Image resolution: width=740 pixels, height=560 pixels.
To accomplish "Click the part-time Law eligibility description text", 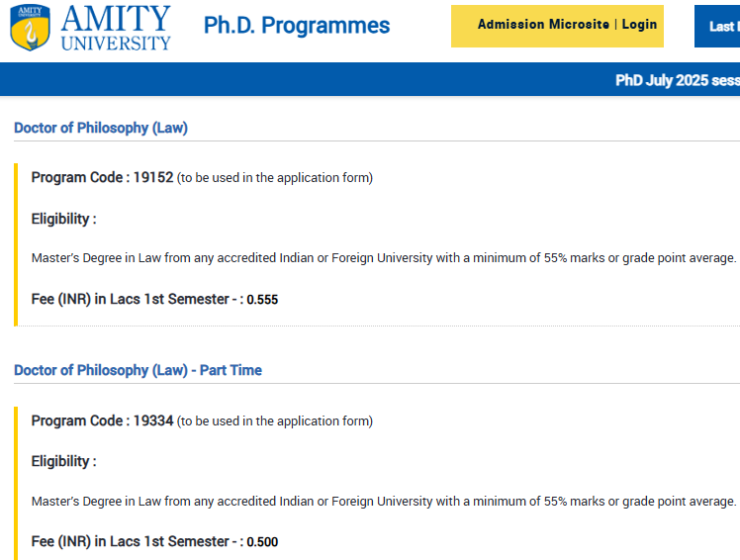I will pyautogui.click(x=384, y=501).
